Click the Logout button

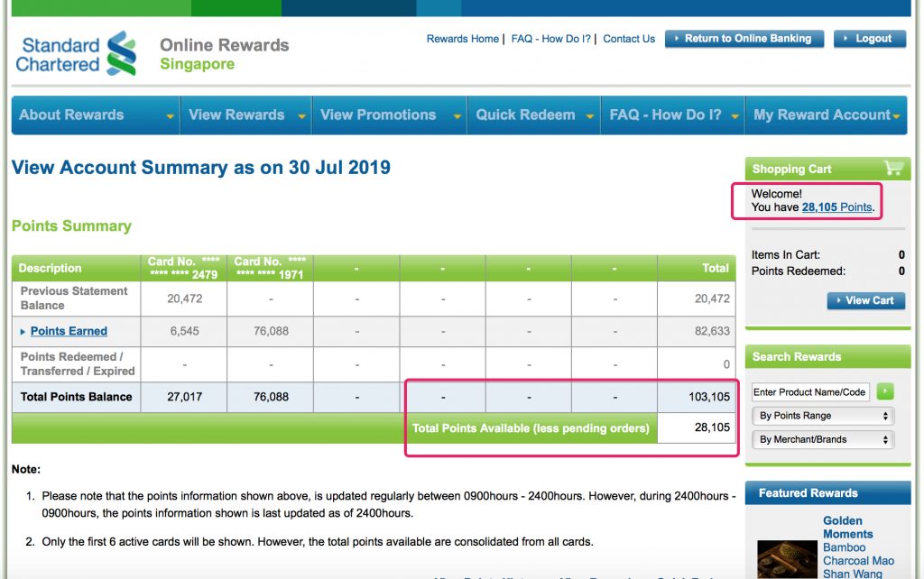coord(869,39)
